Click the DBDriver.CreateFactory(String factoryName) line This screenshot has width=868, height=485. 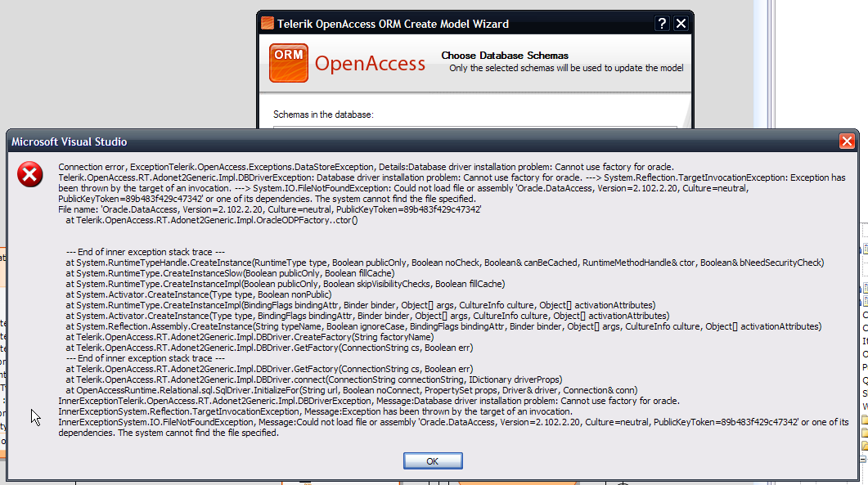coord(250,337)
